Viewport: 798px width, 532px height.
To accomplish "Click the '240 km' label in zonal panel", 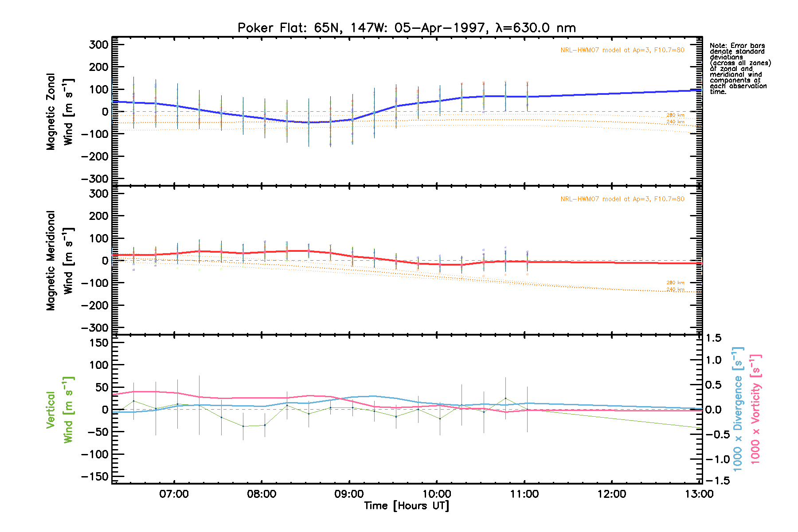I will (x=675, y=122).
